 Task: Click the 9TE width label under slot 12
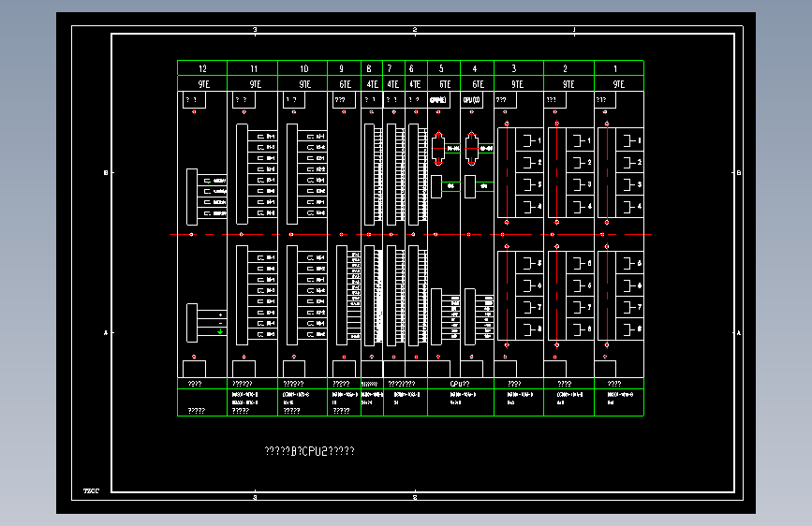[x=203, y=84]
